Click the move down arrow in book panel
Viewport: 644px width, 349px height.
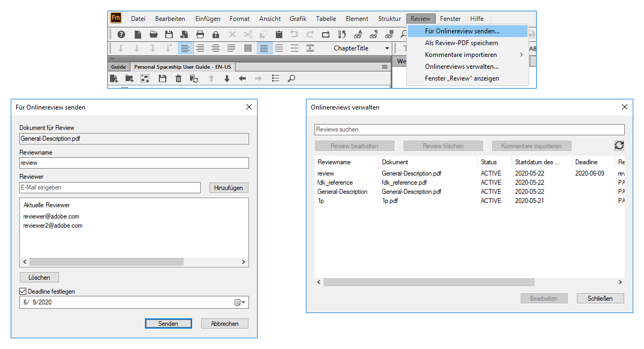click(226, 79)
